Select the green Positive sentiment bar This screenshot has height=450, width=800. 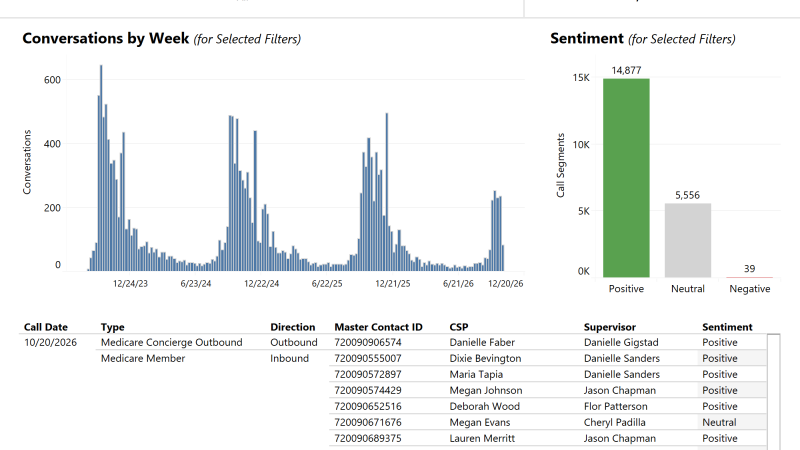coord(626,178)
